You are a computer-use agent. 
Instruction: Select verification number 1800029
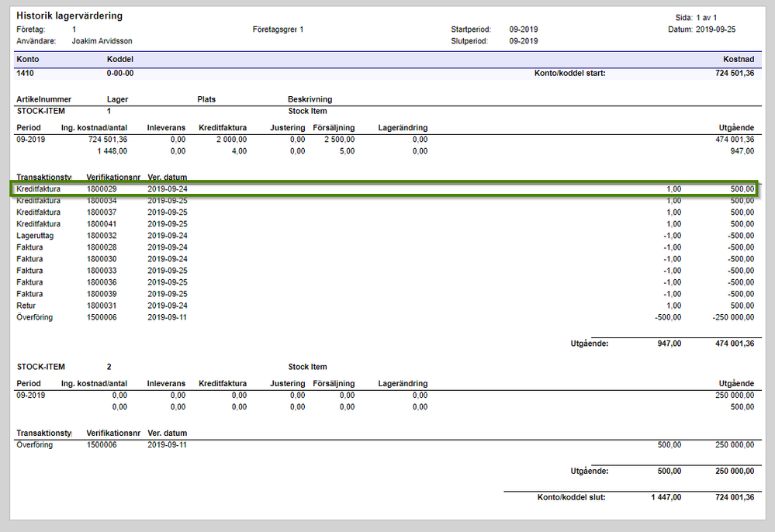pos(102,188)
